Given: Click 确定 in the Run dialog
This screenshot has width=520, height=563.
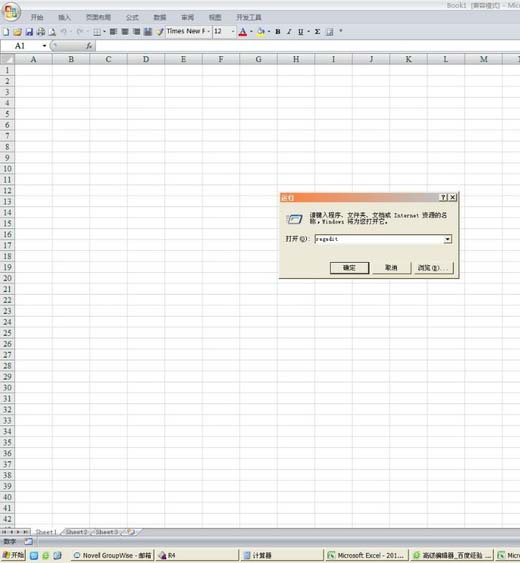Looking at the screenshot, I should (x=349, y=268).
